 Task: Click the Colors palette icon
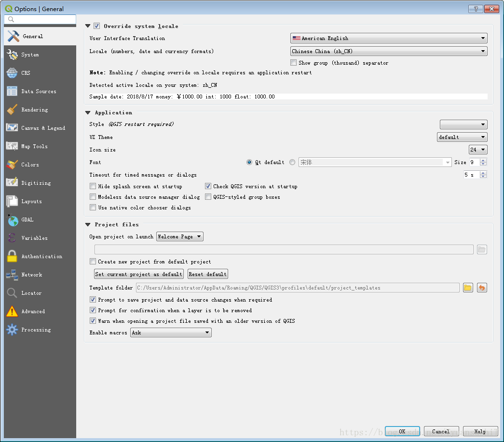point(12,165)
